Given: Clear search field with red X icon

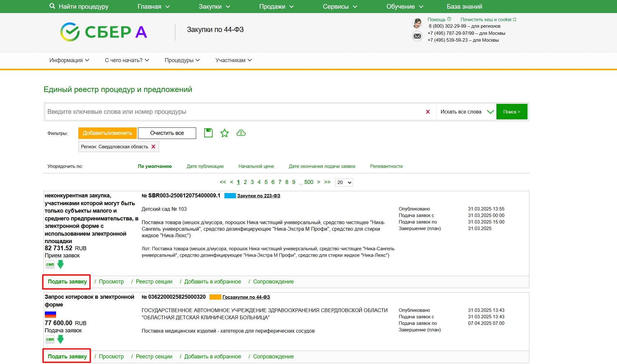Looking at the screenshot, I should pyautogui.click(x=428, y=112).
